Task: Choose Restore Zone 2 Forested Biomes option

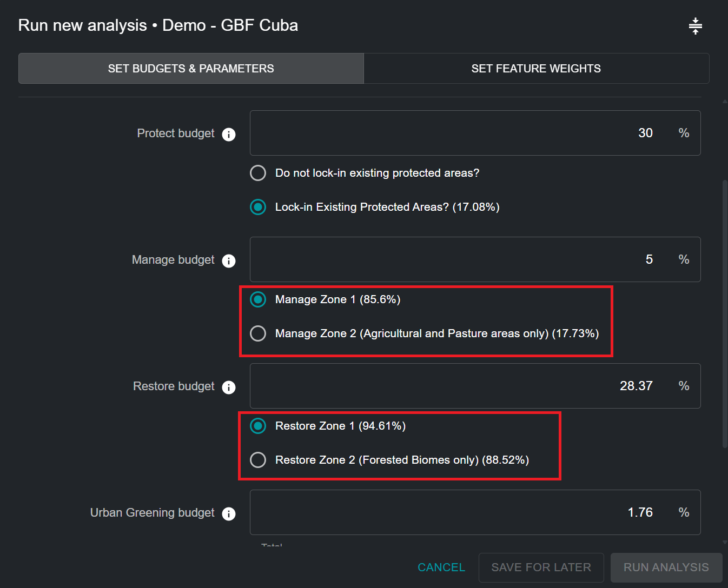Action: click(258, 460)
